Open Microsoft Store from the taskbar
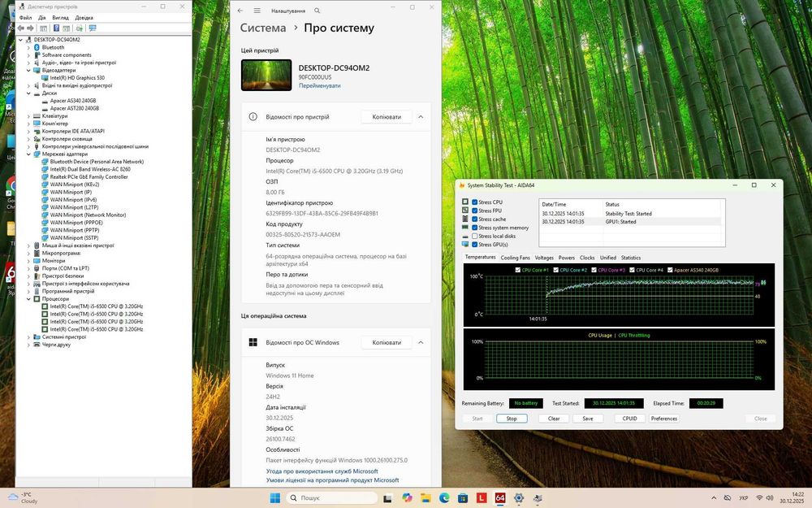This screenshot has width=812, height=508. pos(463,497)
